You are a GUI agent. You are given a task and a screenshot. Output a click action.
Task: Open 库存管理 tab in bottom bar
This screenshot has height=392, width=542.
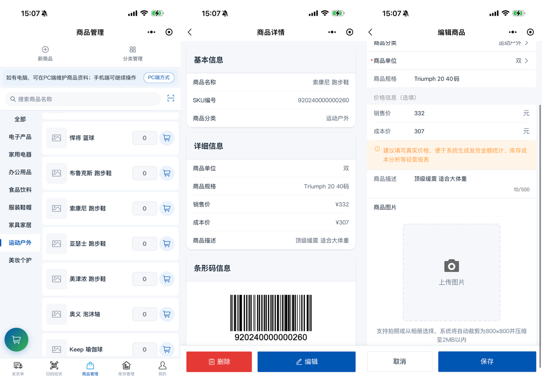126,369
